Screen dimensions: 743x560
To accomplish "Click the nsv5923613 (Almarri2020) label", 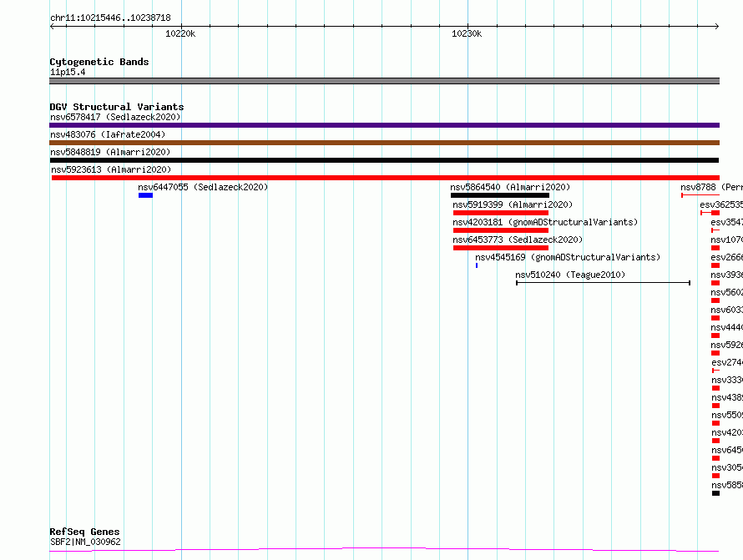I will [x=111, y=169].
